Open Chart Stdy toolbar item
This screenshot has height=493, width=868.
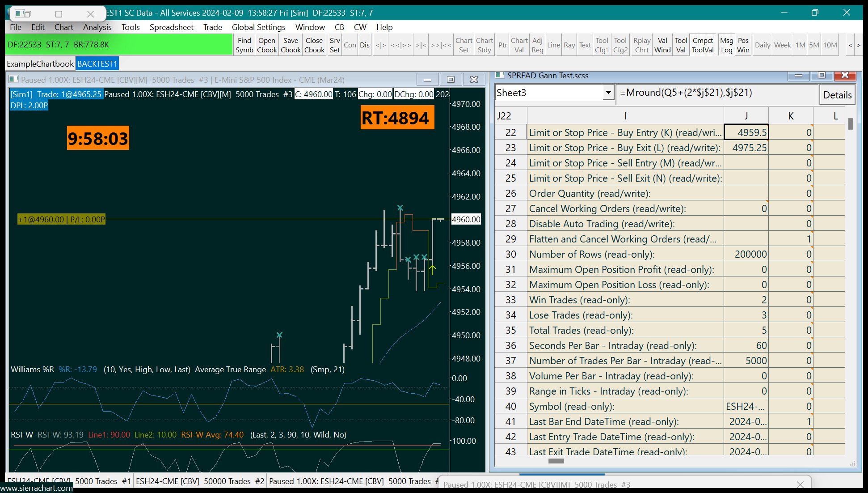point(484,45)
